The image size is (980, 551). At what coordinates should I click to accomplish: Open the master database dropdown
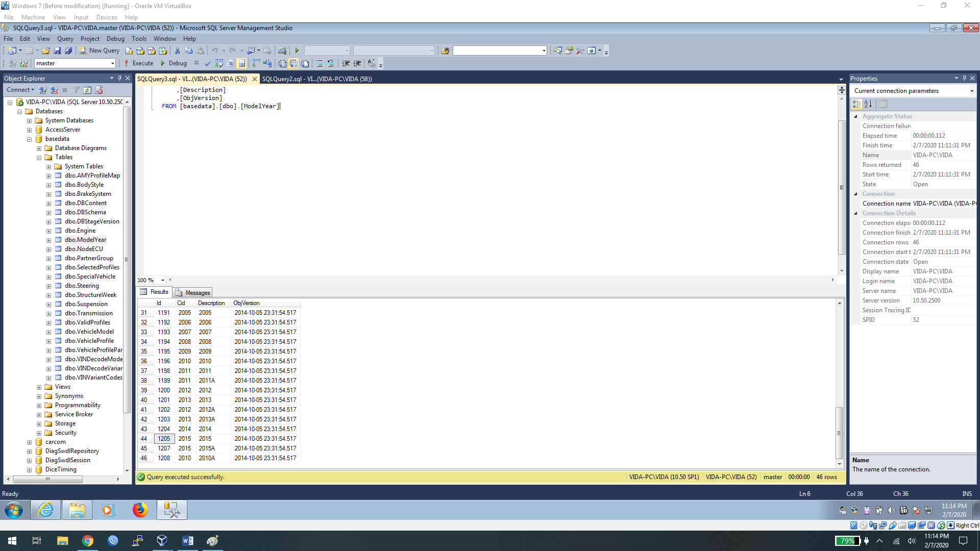coord(112,63)
